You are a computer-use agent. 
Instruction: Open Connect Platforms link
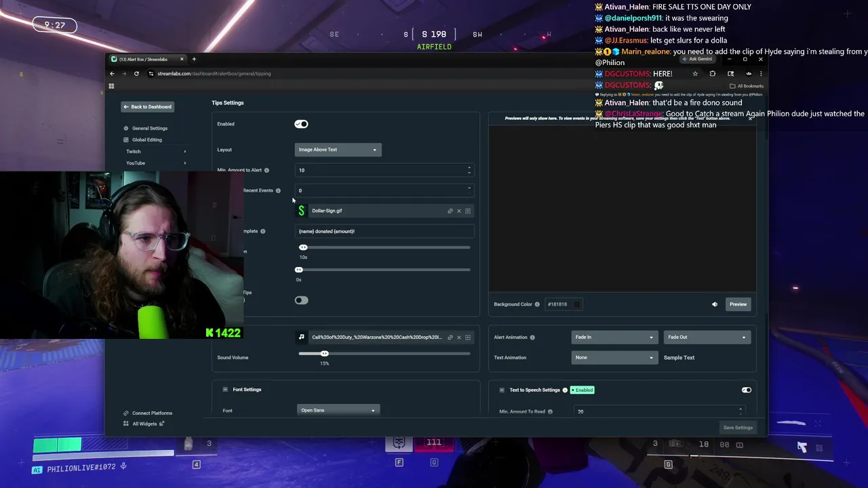[148, 413]
